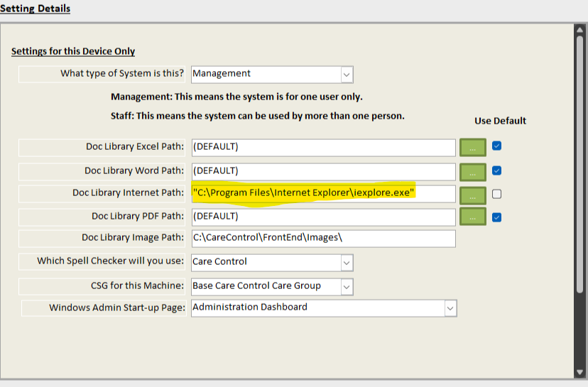The height and width of the screenshot is (387, 588).
Task: Enable Use Default for Internet Path
Action: pyautogui.click(x=497, y=194)
